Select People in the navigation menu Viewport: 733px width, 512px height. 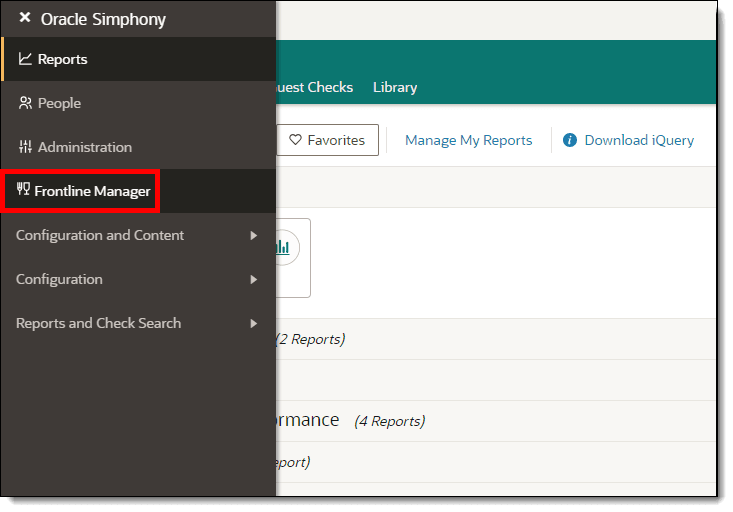tap(59, 103)
